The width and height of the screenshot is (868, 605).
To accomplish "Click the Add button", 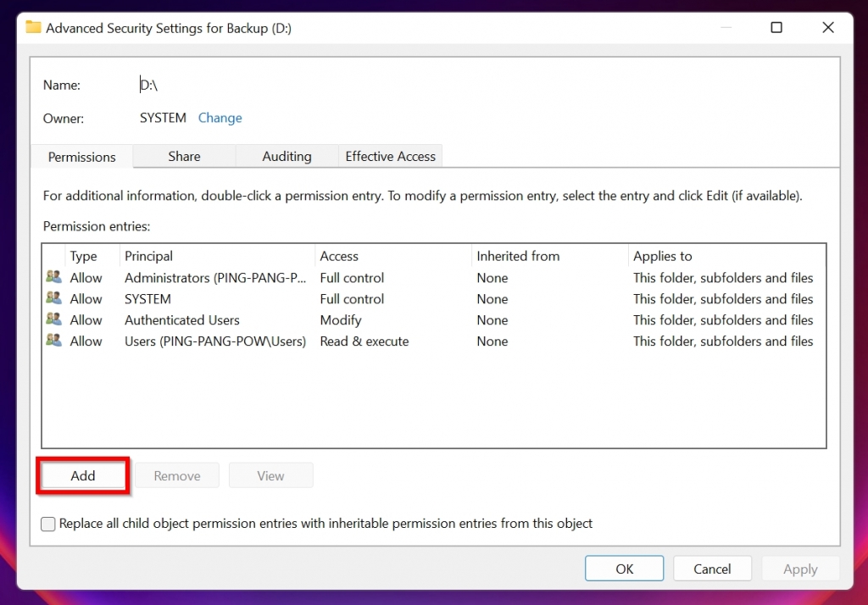I will (82, 475).
